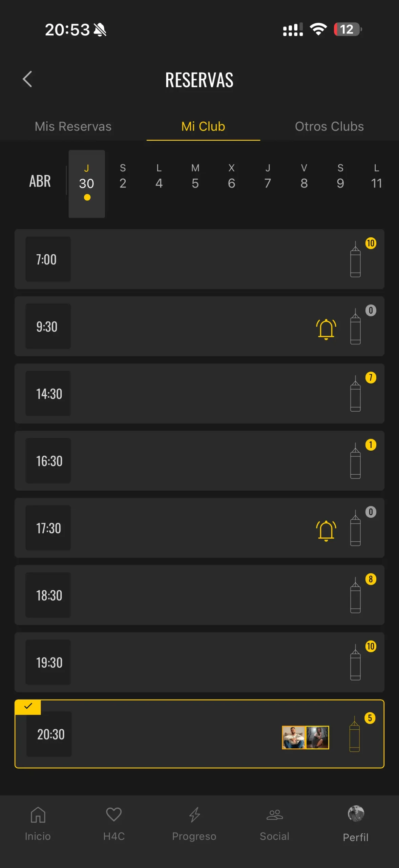Image resolution: width=399 pixels, height=868 pixels.
Task: Tap the waitlist bell on 9:30 class
Action: [326, 329]
